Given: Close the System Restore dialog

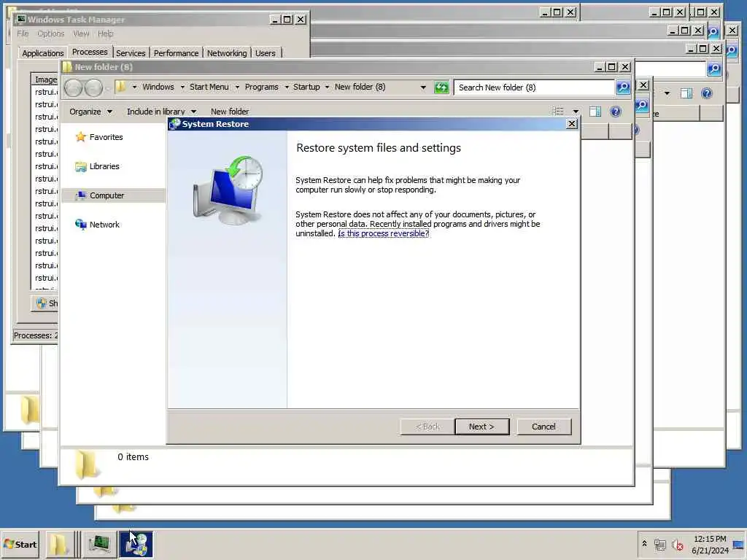Looking at the screenshot, I should [572, 124].
